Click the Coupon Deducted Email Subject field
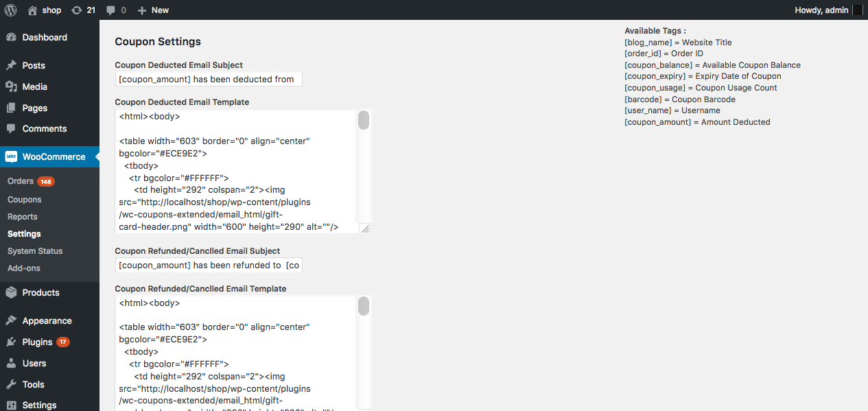The height and width of the screenshot is (411, 868). (x=209, y=79)
